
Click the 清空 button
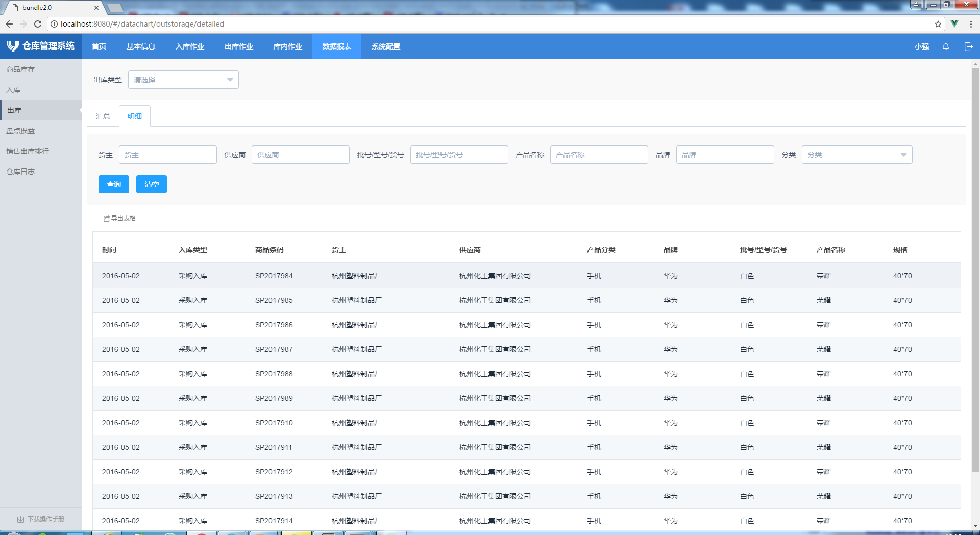coord(152,184)
